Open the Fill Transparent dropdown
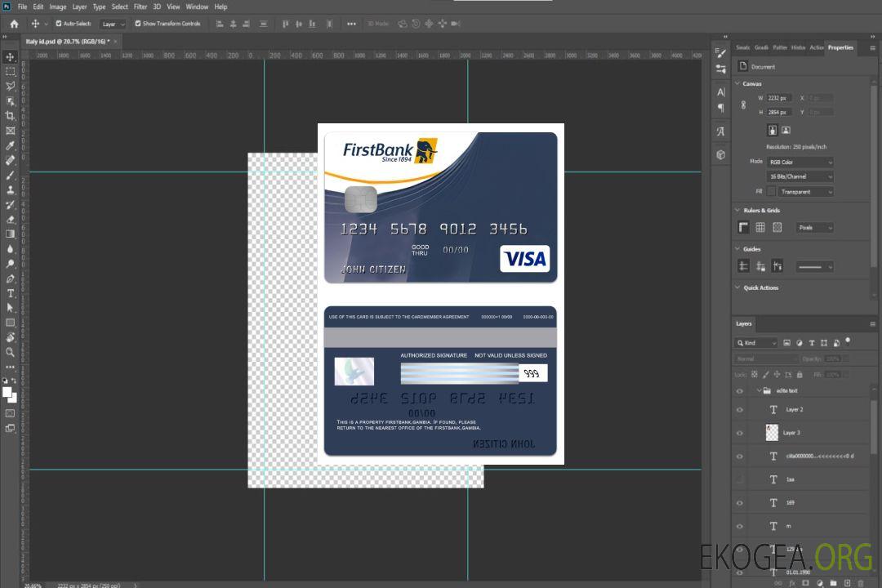The height and width of the screenshot is (588, 882). point(805,192)
